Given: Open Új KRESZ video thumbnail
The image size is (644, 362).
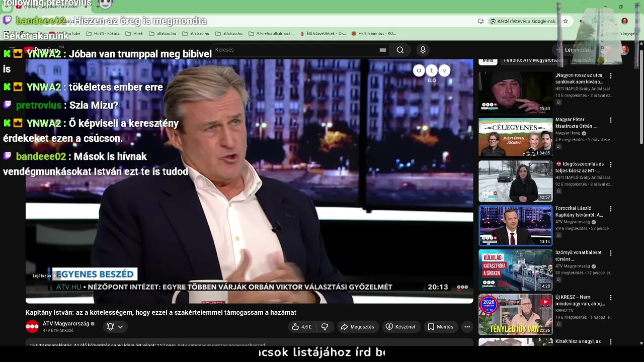Looking at the screenshot, I should 515,314.
